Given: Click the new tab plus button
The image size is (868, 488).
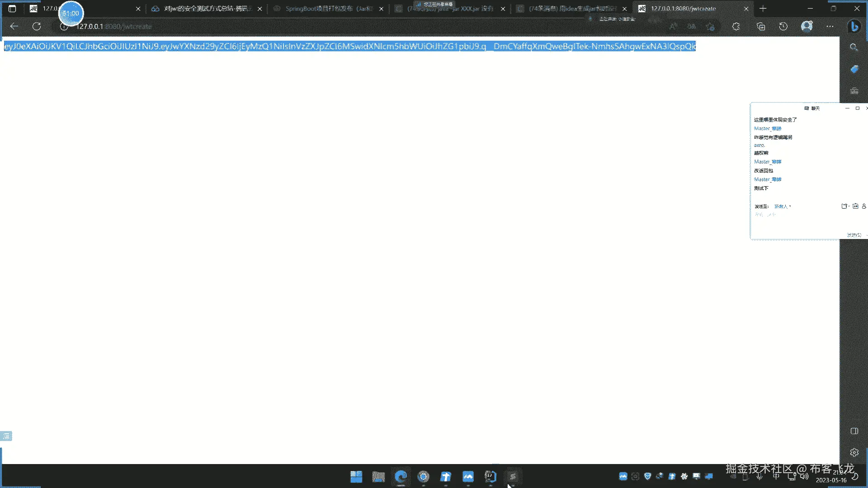Looking at the screenshot, I should pyautogui.click(x=763, y=9).
